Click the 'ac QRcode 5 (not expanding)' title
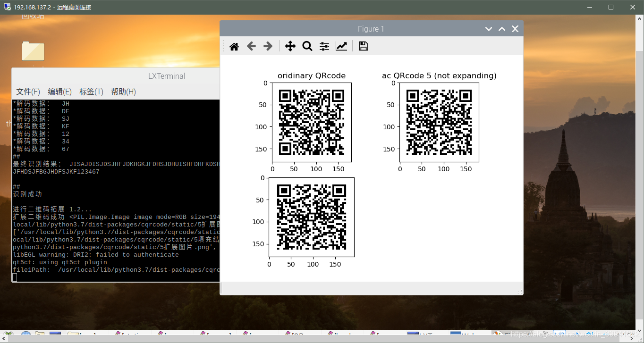This screenshot has width=644, height=343. [439, 75]
